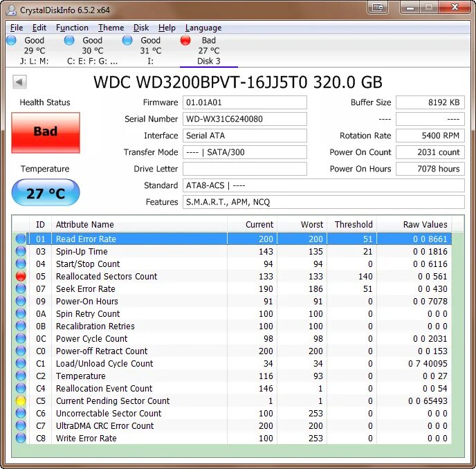Viewport: 476px width, 469px height.
Task: Click the yellow status circle for Current Pending Sector Count
Action: pos(21,401)
